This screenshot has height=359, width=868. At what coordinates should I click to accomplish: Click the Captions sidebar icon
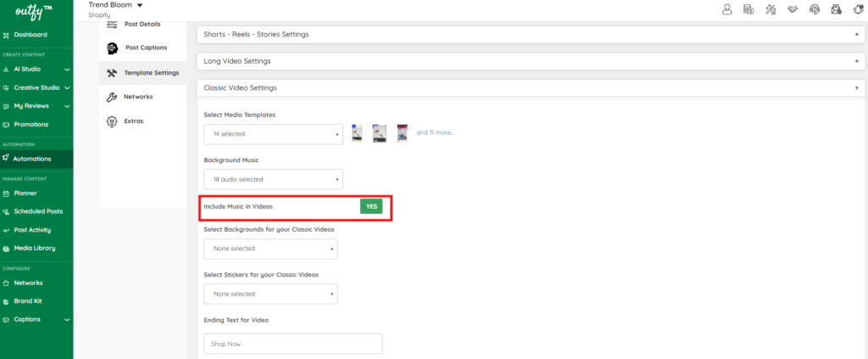click(6, 320)
